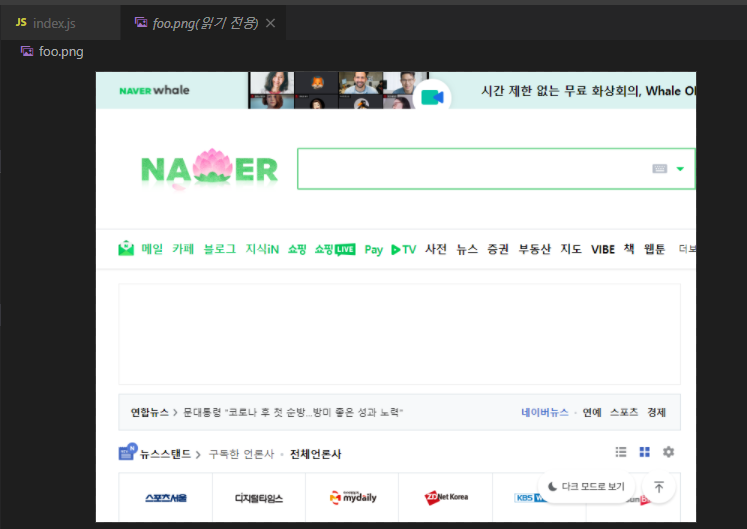The image size is (747, 529).
Task: Open the 사전 menu item
Action: (x=436, y=249)
